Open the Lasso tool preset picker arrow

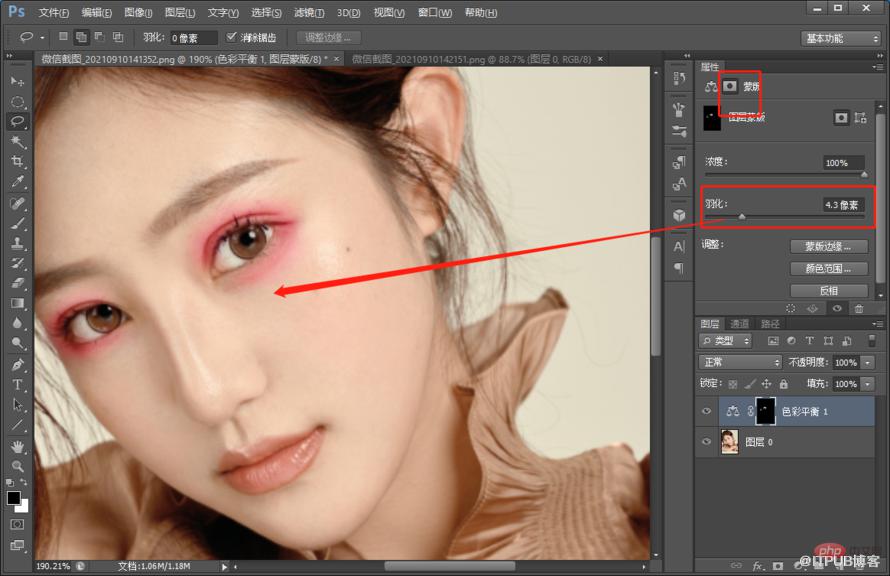43,38
